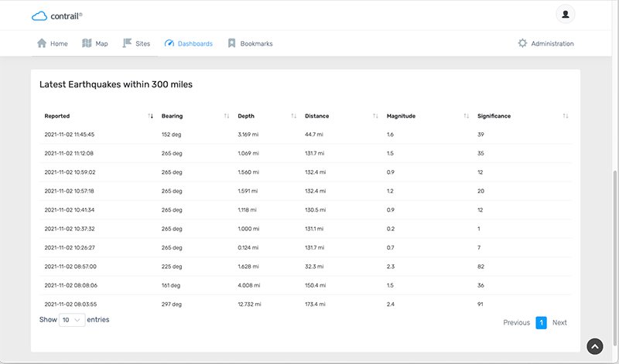Viewport: 619px width, 364px height.
Task: Sort by Significance column arrows
Action: tap(566, 116)
